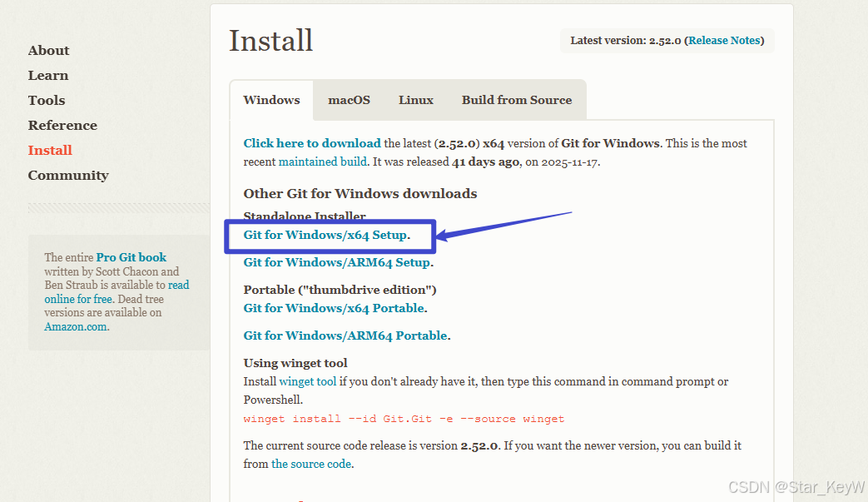The width and height of the screenshot is (868, 502).
Task: Click the 'read online for free' link
Action: pyautogui.click(x=117, y=291)
